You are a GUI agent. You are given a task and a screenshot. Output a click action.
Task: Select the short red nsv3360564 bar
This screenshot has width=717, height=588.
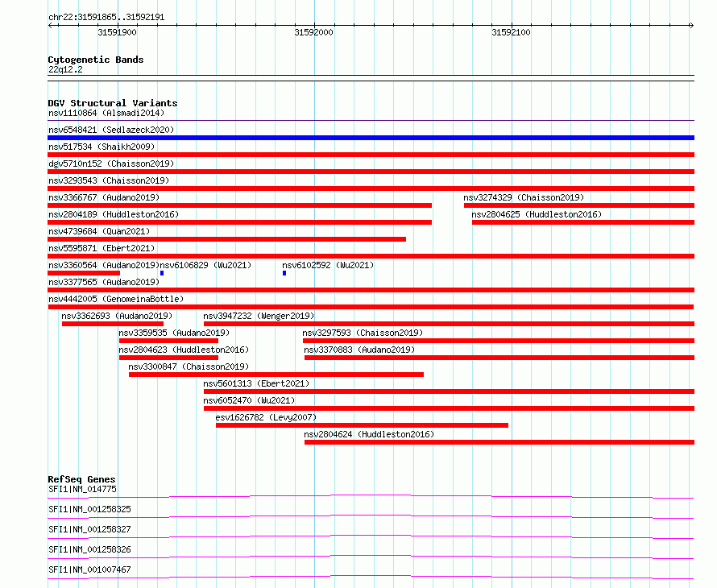84,273
